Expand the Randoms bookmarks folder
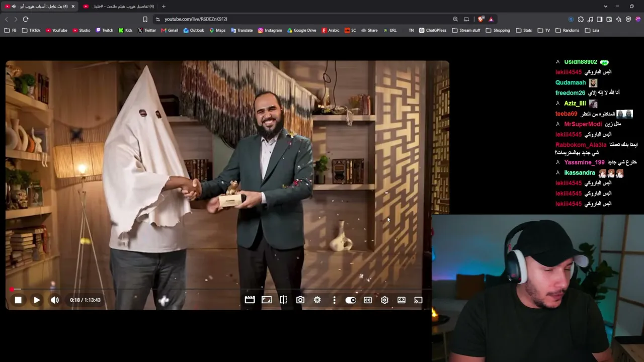Viewport: 644px width, 362px height. tap(567, 30)
